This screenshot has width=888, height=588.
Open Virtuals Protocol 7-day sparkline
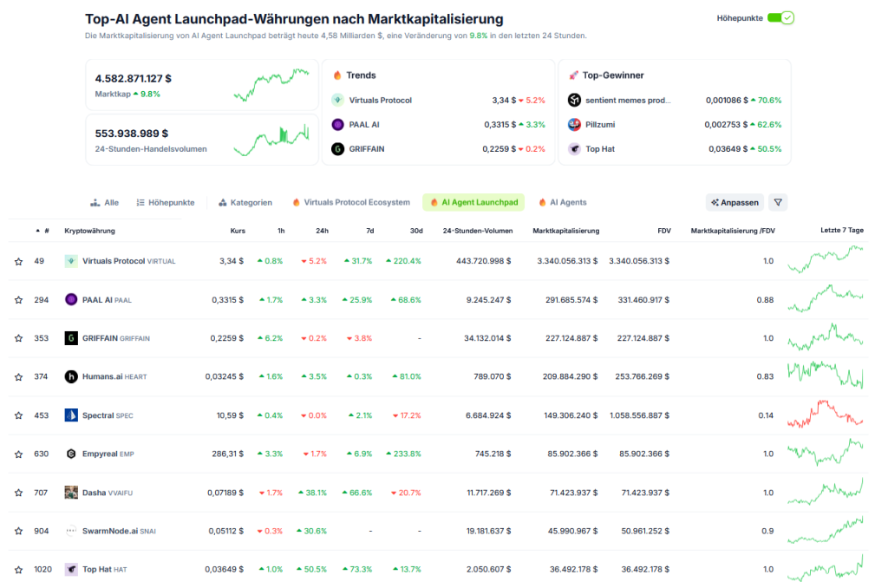coord(826,260)
